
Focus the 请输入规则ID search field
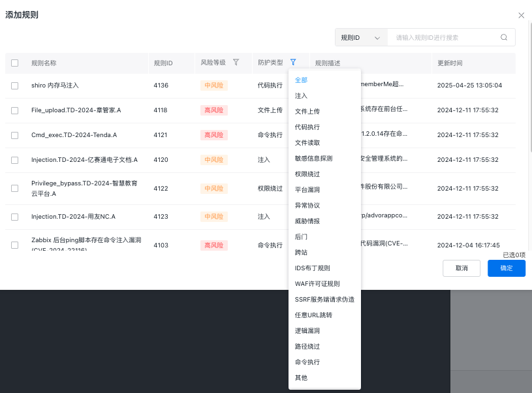pos(444,37)
